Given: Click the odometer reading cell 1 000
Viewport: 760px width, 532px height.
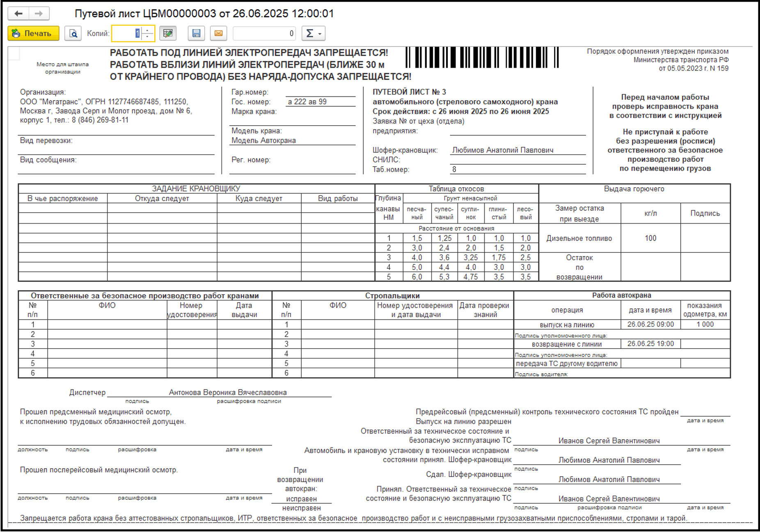Looking at the screenshot, I should point(705,324).
